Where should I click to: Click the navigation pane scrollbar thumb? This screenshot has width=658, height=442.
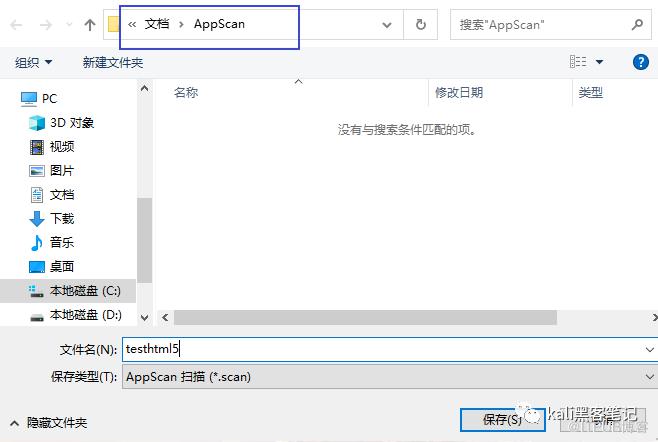coord(144,240)
